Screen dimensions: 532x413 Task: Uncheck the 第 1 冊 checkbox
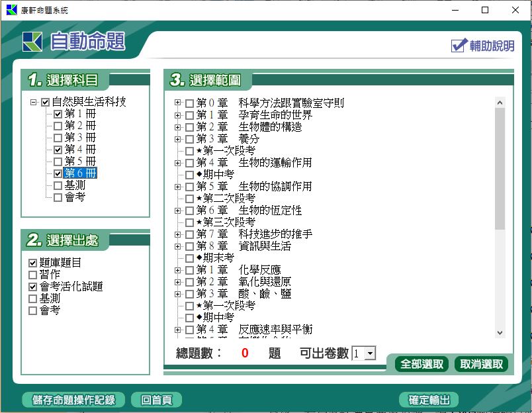[58, 115]
